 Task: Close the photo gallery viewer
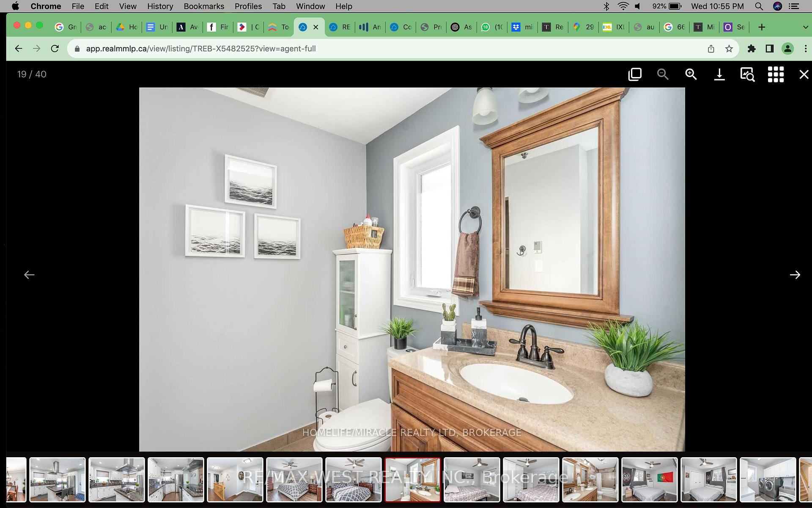(x=804, y=75)
